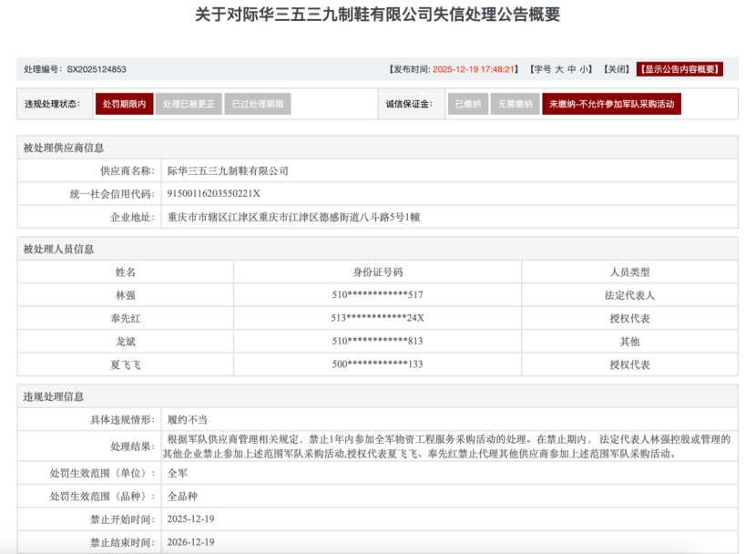This screenshot has width=756, height=554.
Task: Set font size to 大 (large)
Action: click(559, 69)
